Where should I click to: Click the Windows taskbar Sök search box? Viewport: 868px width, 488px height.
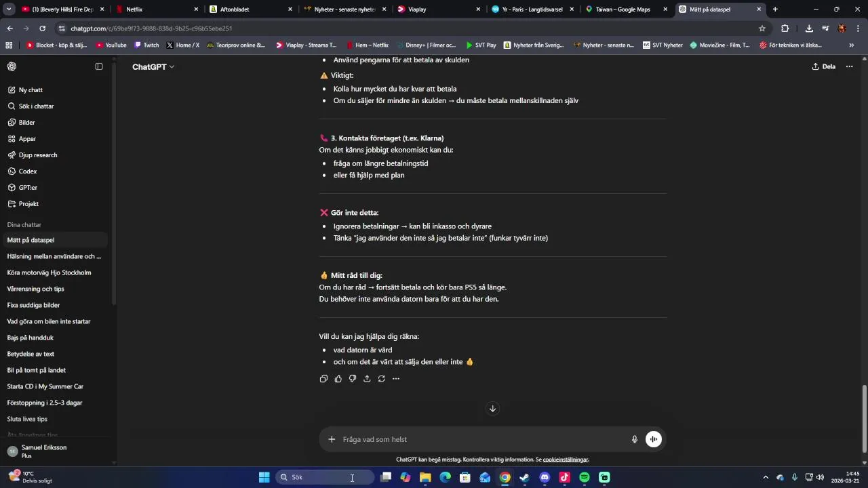[325, 477]
